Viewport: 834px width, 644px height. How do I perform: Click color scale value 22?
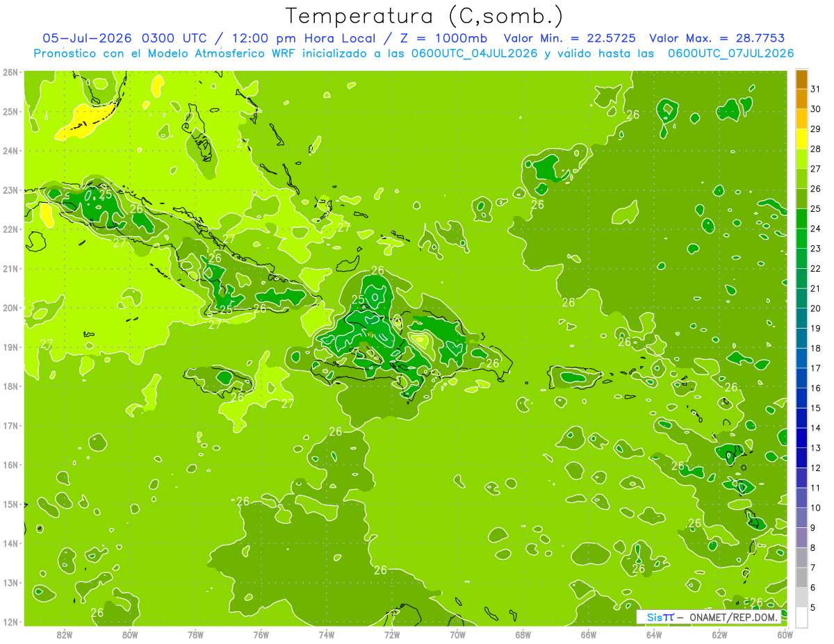[815, 268]
